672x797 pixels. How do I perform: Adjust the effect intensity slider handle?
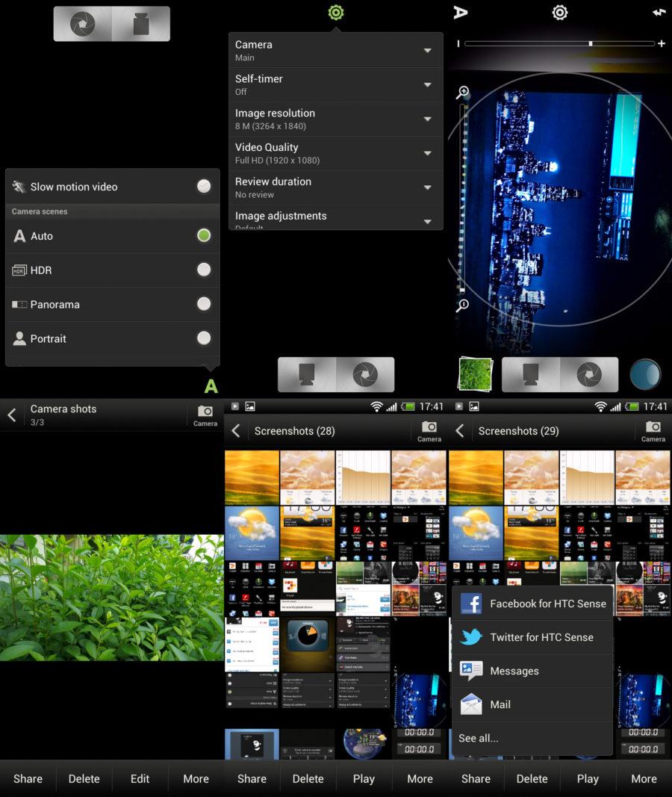tap(590, 44)
